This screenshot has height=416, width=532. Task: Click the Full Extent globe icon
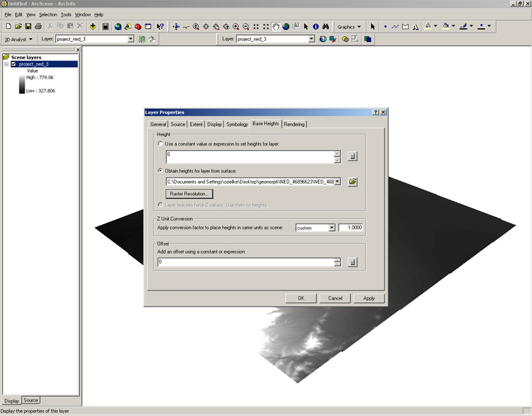coord(286,27)
